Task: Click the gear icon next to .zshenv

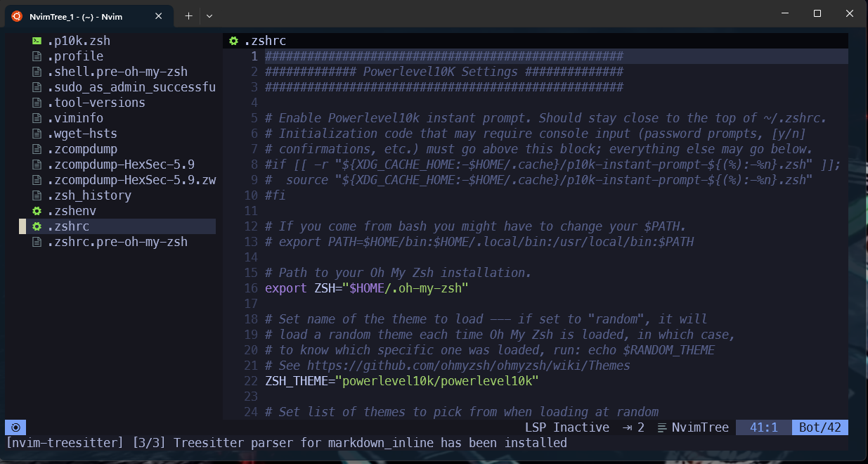Action: point(37,211)
